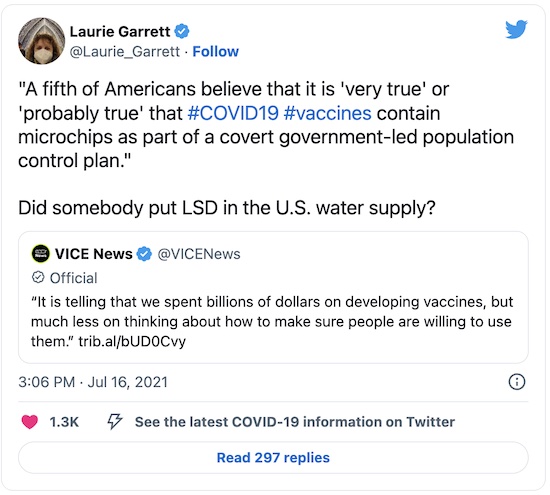Open the @Laurie_Garrett handle
The height and width of the screenshot is (495, 550).
(125, 52)
